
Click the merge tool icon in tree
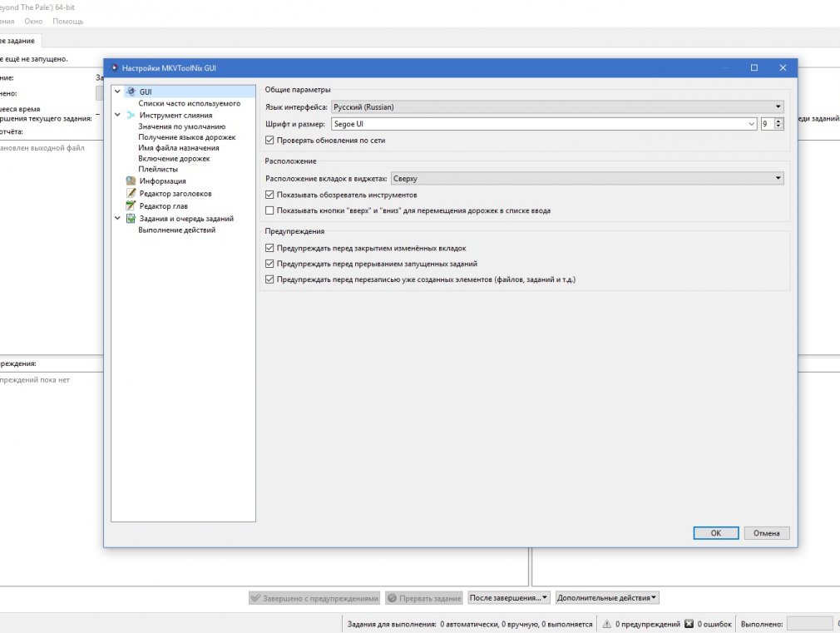point(131,115)
